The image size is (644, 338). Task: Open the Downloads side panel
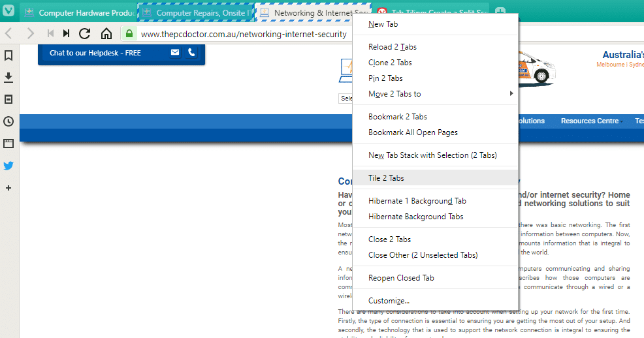(x=8, y=78)
